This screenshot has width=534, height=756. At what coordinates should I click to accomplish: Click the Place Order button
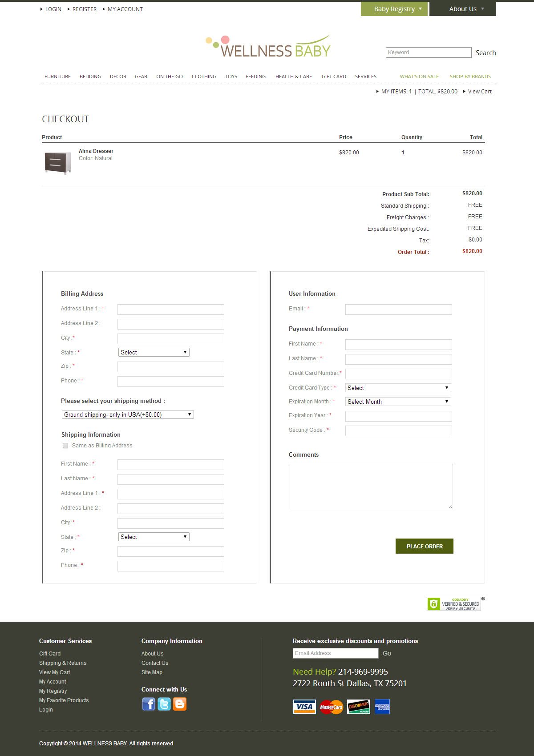click(x=425, y=546)
